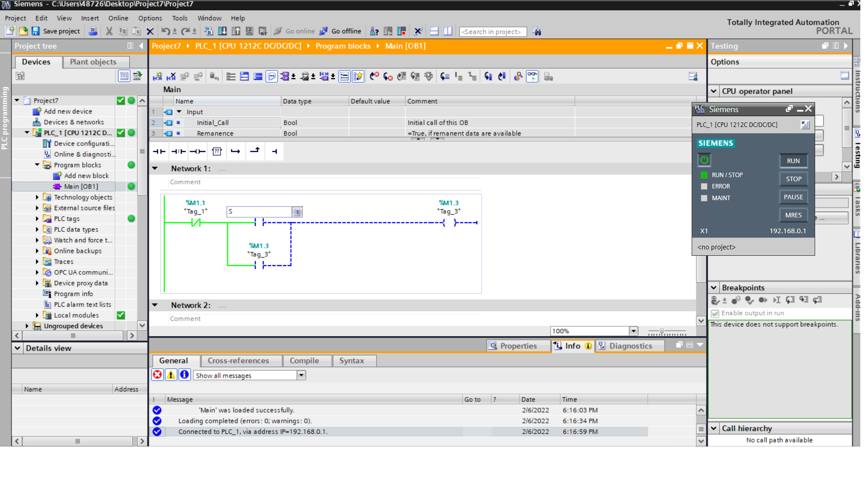Collapse the Call hierarchy section
868x488 pixels.
tap(714, 428)
